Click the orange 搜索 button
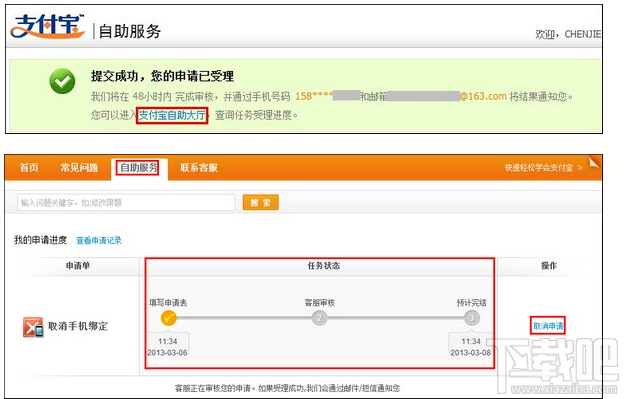 [x=260, y=202]
